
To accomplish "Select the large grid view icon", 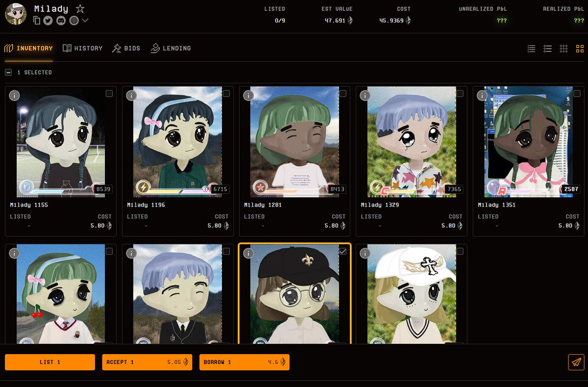I will click(x=580, y=49).
